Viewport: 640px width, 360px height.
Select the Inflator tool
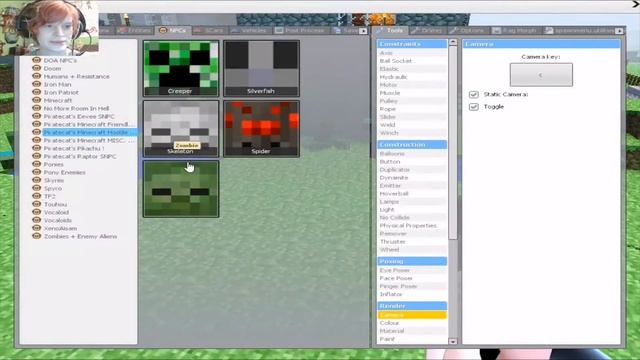point(412,294)
